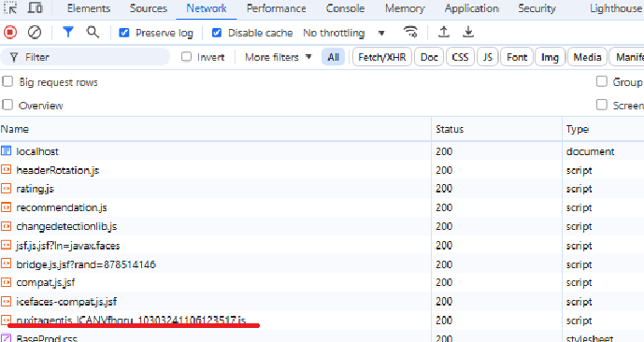Image resolution: width=644 pixels, height=342 pixels.
Task: Enable Big request rows checkbox
Action: coord(7,81)
